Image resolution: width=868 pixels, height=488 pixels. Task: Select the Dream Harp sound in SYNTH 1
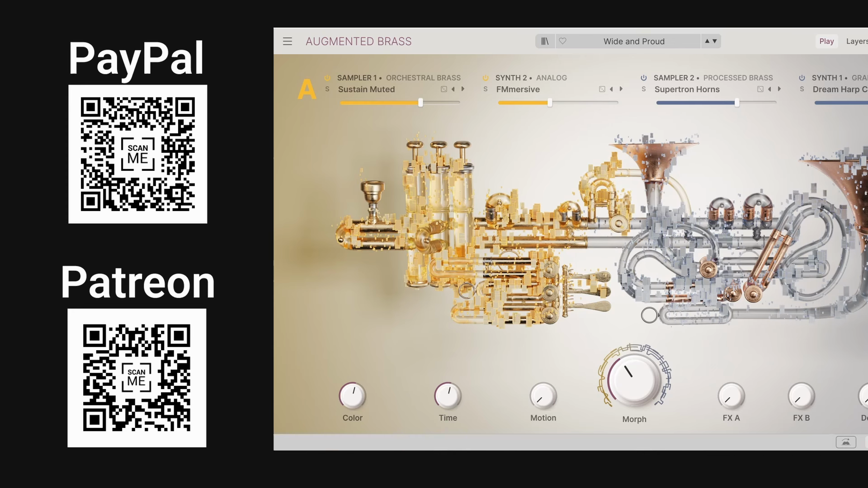coord(840,89)
